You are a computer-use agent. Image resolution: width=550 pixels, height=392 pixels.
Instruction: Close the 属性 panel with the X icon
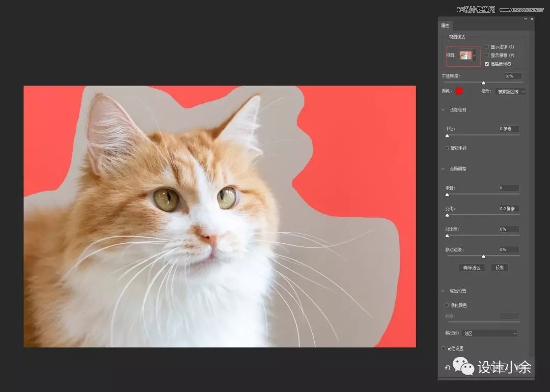532,19
